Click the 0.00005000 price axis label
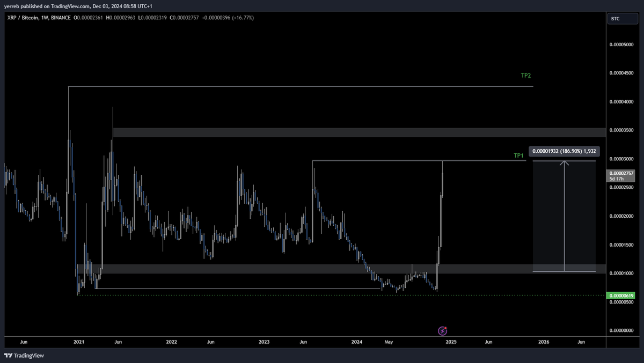The image size is (644, 363). 622,44
